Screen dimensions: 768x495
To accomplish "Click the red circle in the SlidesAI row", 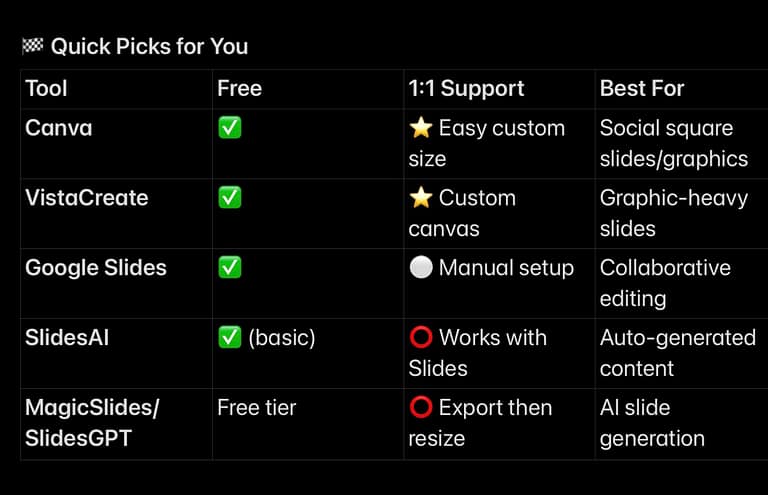I will [420, 338].
